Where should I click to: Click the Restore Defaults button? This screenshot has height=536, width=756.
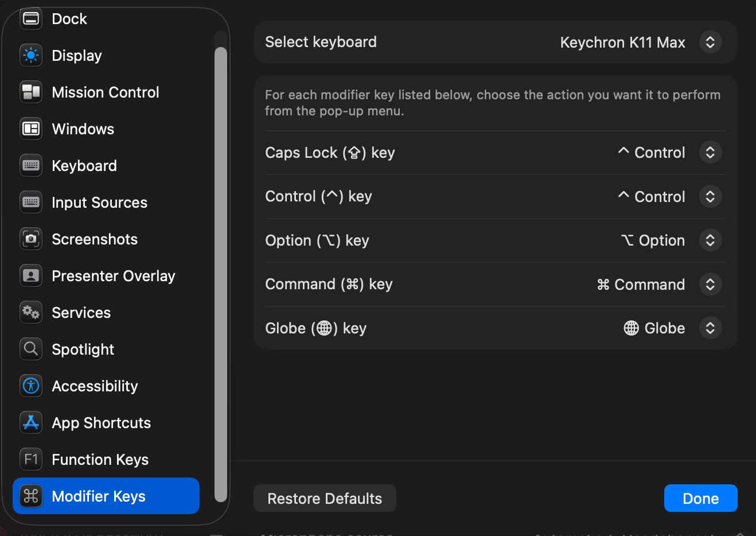click(325, 498)
